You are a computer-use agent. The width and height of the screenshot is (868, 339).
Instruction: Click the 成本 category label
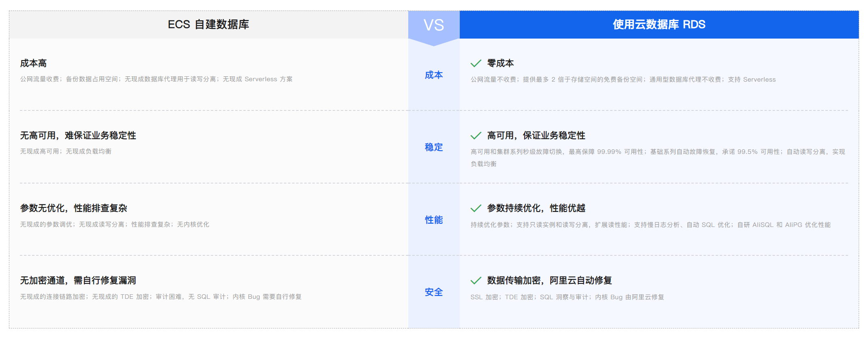click(434, 75)
